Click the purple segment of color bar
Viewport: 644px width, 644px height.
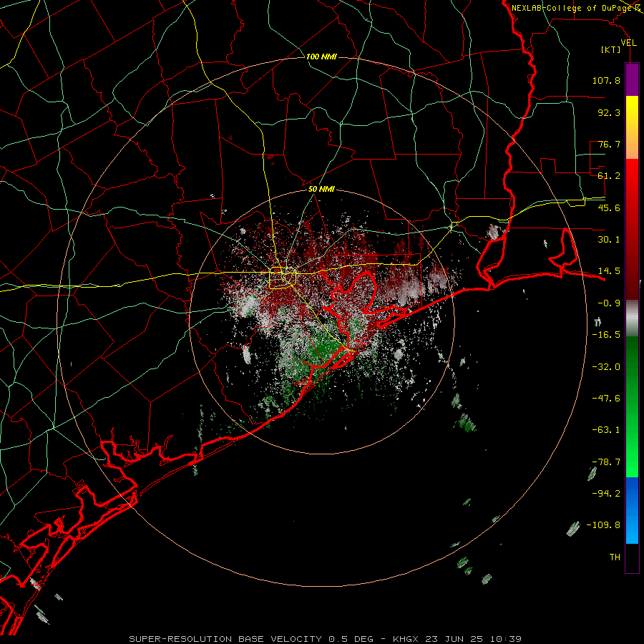pos(632,79)
